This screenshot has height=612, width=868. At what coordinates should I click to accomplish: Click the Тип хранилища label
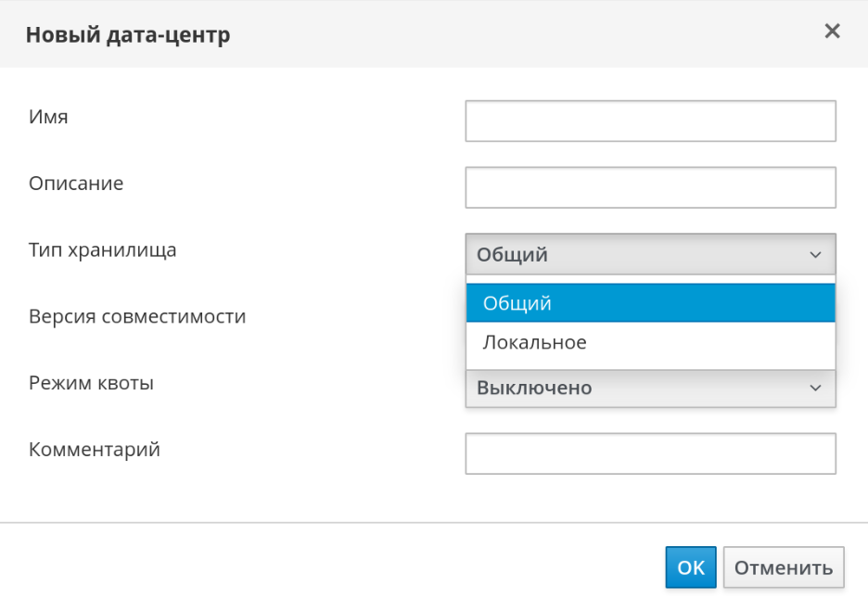(x=102, y=249)
